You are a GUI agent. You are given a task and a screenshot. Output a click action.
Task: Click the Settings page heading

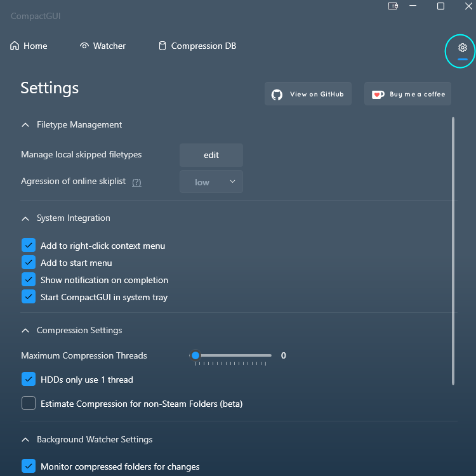coord(50,88)
